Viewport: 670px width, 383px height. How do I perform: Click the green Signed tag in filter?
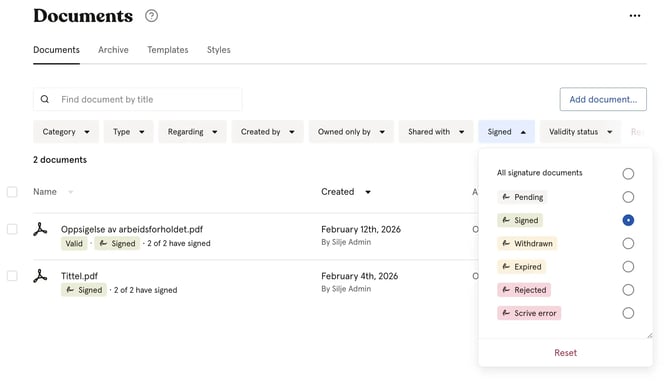coord(520,220)
